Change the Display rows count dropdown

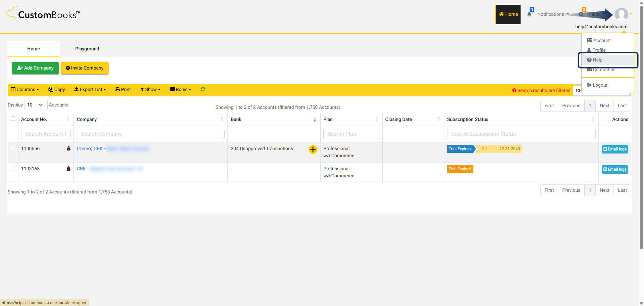click(36, 105)
